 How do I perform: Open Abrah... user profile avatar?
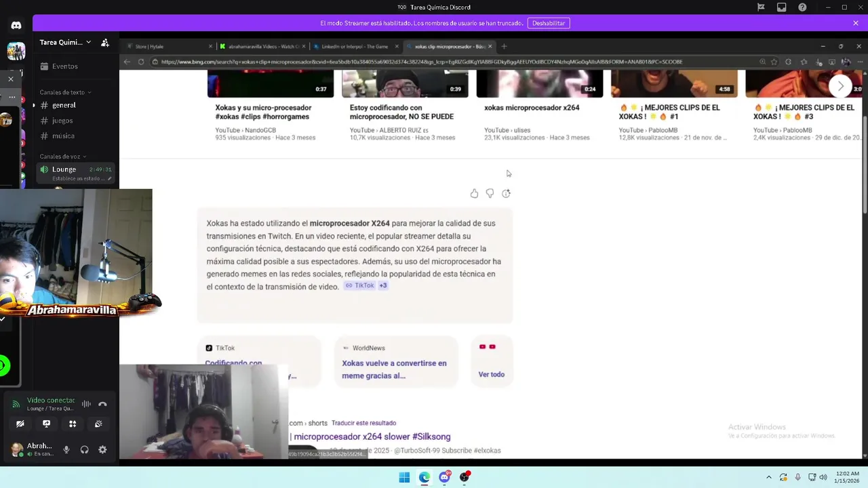pos(16,449)
